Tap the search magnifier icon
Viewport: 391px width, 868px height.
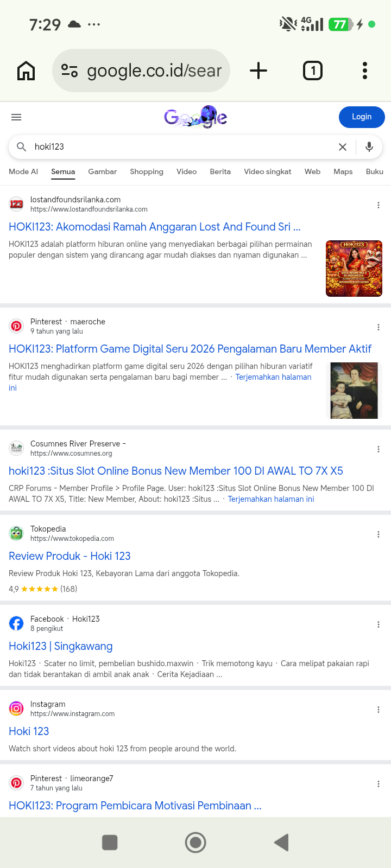point(22,146)
